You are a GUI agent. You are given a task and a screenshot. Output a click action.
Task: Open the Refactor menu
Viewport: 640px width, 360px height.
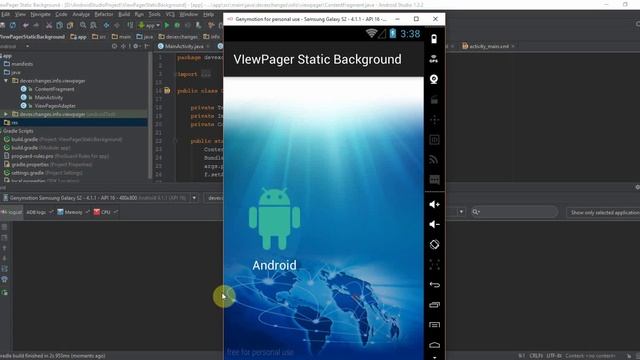104,14
